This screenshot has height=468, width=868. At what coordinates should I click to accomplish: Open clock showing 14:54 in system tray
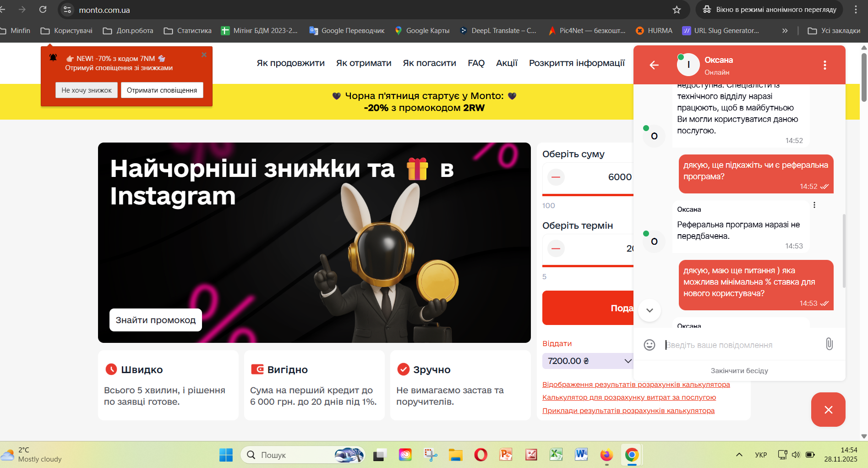coord(841,455)
